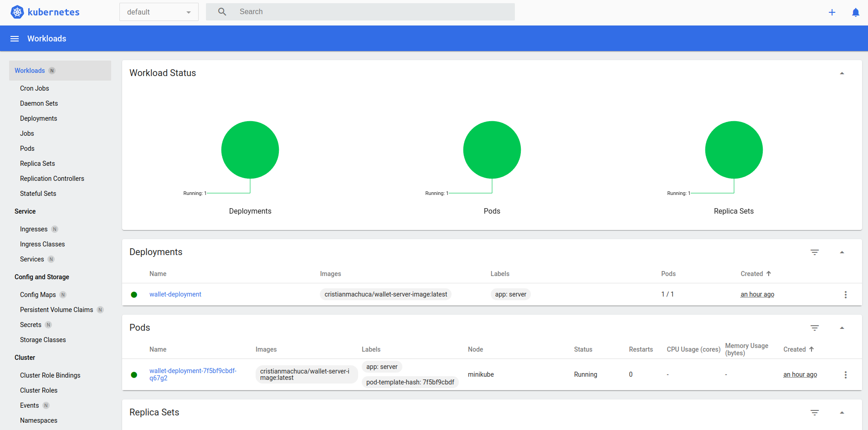Click the 'pod-template-hash: 7f5bf9cbdf' label chip
The width and height of the screenshot is (868, 430).
click(x=410, y=382)
